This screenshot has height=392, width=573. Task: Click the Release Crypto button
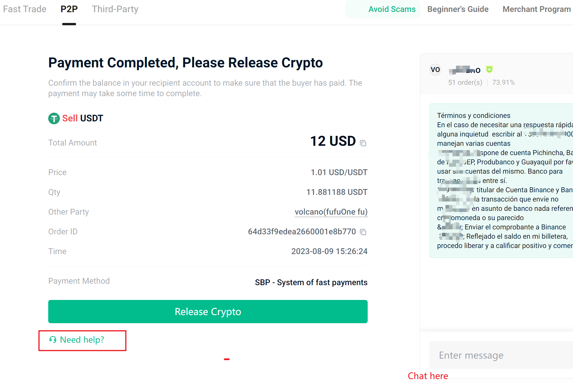pyautogui.click(x=208, y=312)
